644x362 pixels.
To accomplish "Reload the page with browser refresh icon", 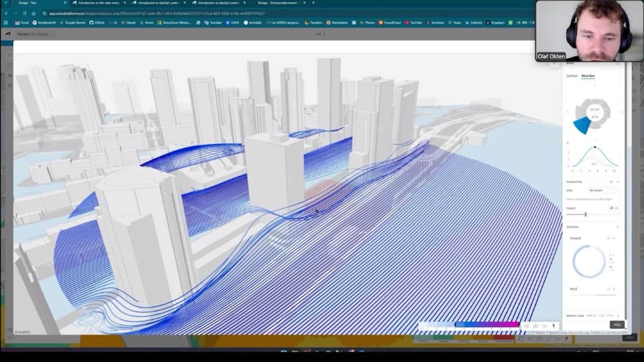I will [x=25, y=13].
